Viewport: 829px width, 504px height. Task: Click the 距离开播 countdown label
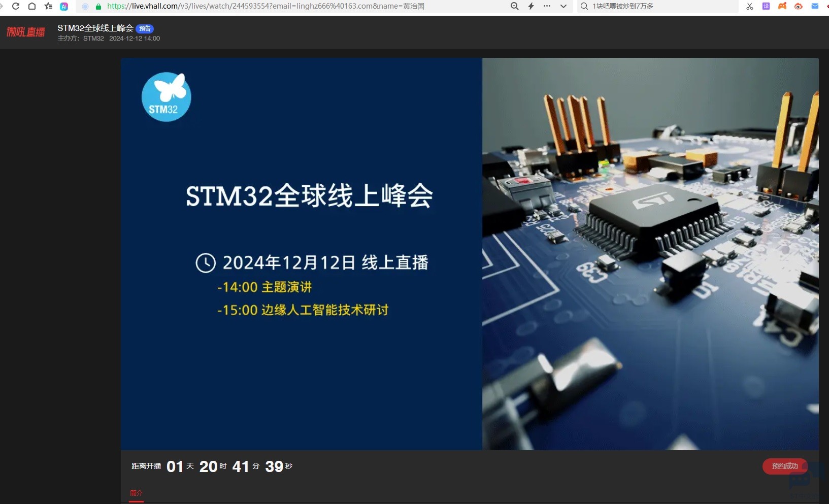(146, 466)
